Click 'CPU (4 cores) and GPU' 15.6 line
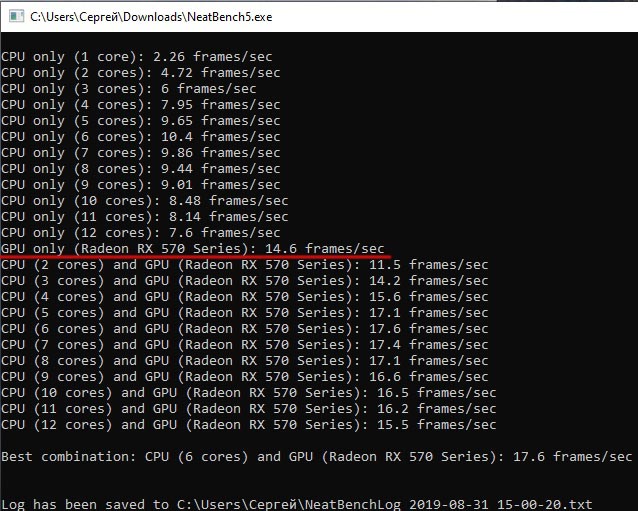This screenshot has width=638, height=511. [x=245, y=297]
